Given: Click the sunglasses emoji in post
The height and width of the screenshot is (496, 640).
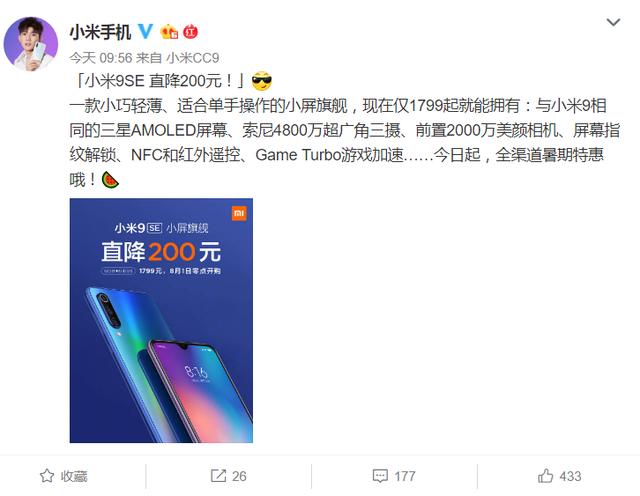Looking at the screenshot, I should click(262, 81).
